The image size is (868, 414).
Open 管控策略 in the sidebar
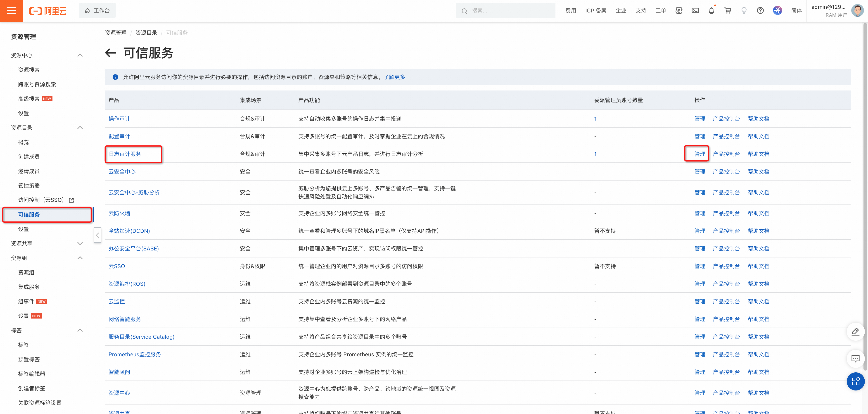click(29, 186)
